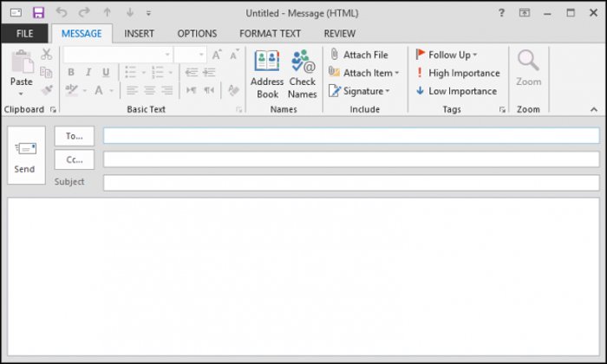
Task: Click the Send envelope button
Action: click(26, 155)
